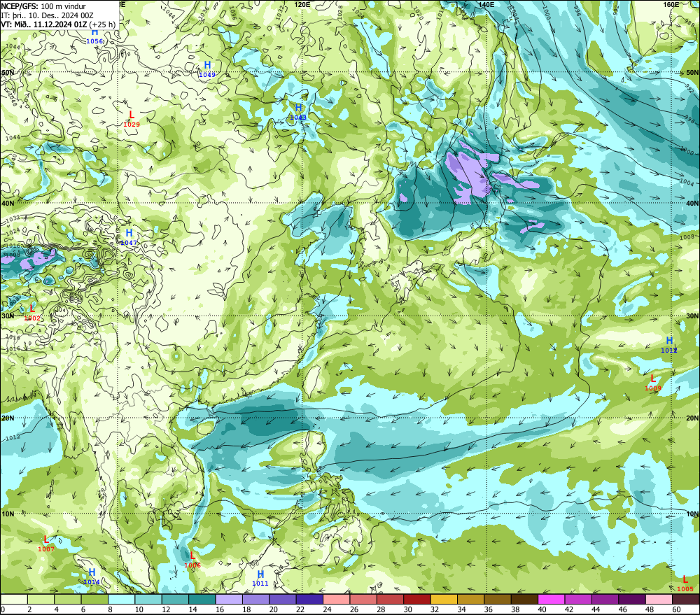
Task: Click the H 1043 high pressure marker
Action: [x=298, y=112]
